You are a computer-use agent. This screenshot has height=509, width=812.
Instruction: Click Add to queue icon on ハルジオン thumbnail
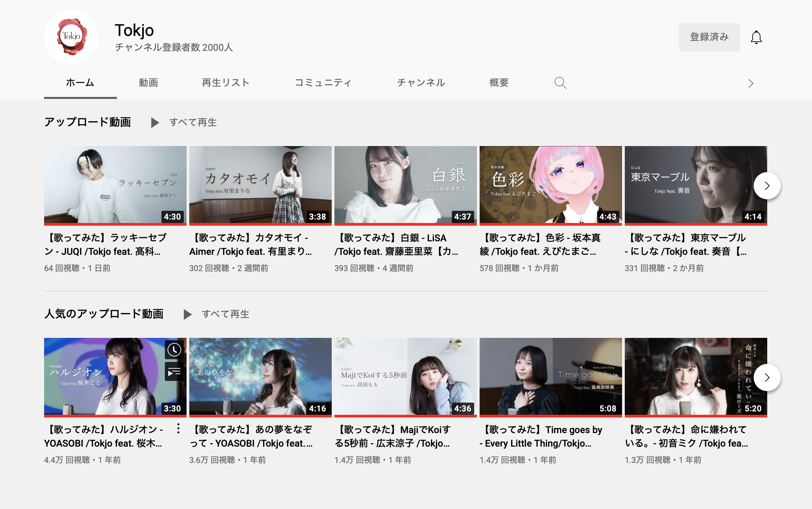point(174,372)
